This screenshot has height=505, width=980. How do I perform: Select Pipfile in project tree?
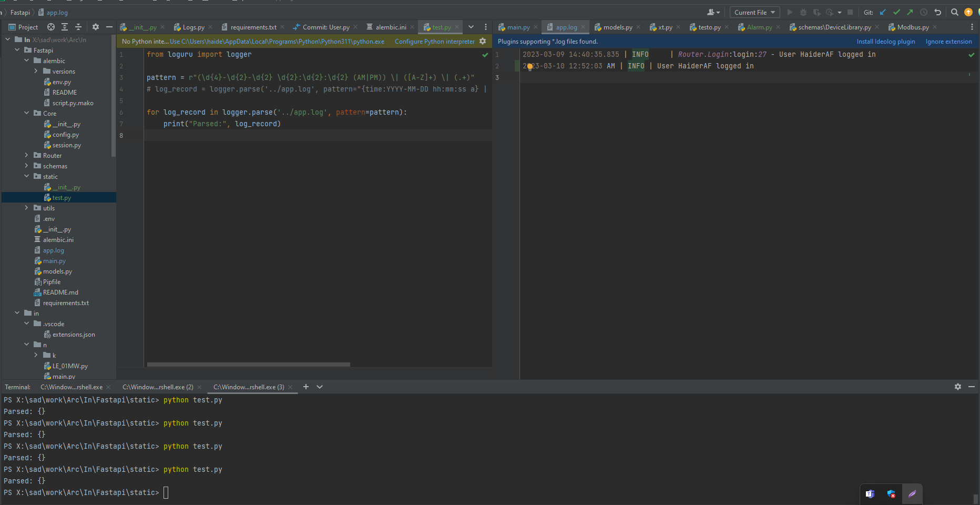[52, 281]
